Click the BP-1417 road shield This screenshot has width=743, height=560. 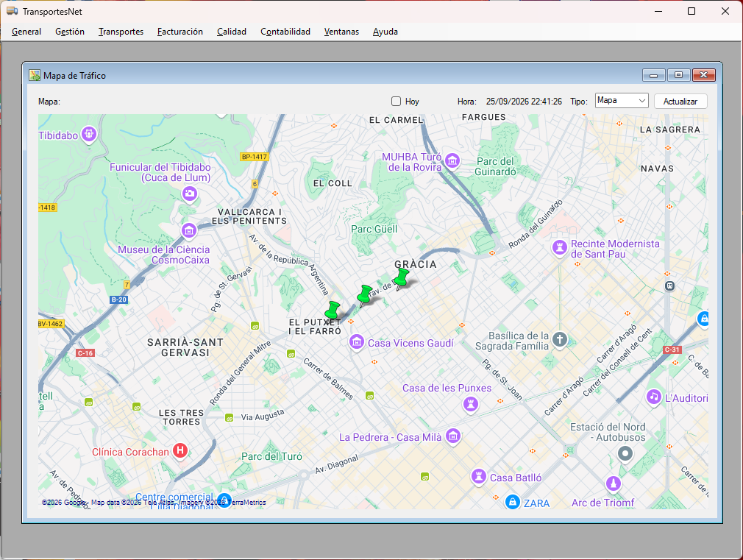[255, 157]
